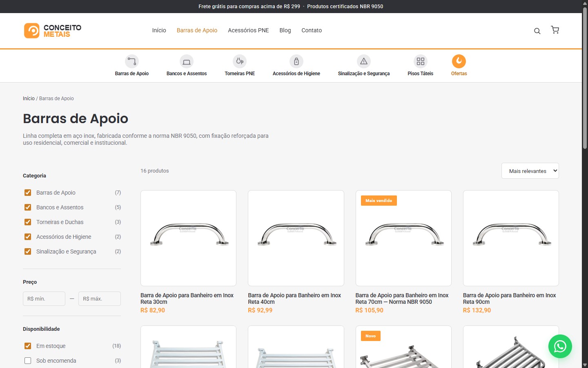The image size is (588, 368).
Task: Click the Conceito Metais logo
Action: click(x=53, y=31)
